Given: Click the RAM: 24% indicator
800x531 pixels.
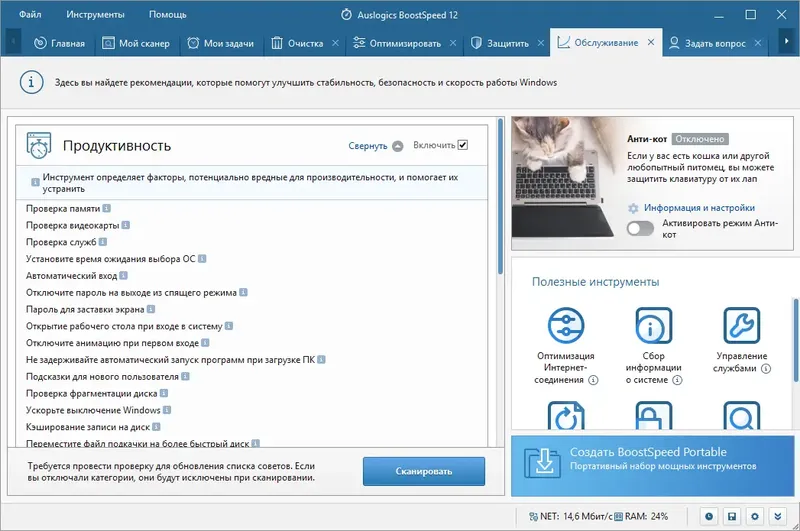Looking at the screenshot, I should point(641,516).
